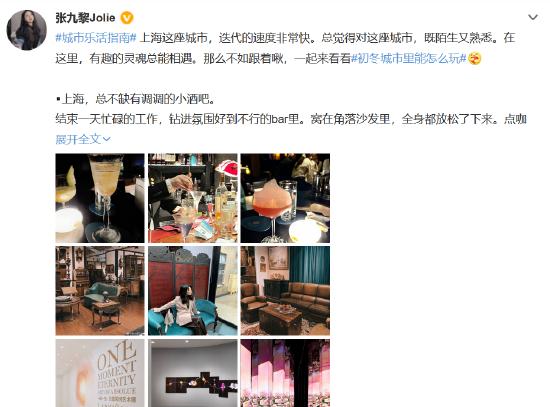The image size is (550, 407).
Task: View the One Moment Eternity exhibition photo
Action: [100, 373]
